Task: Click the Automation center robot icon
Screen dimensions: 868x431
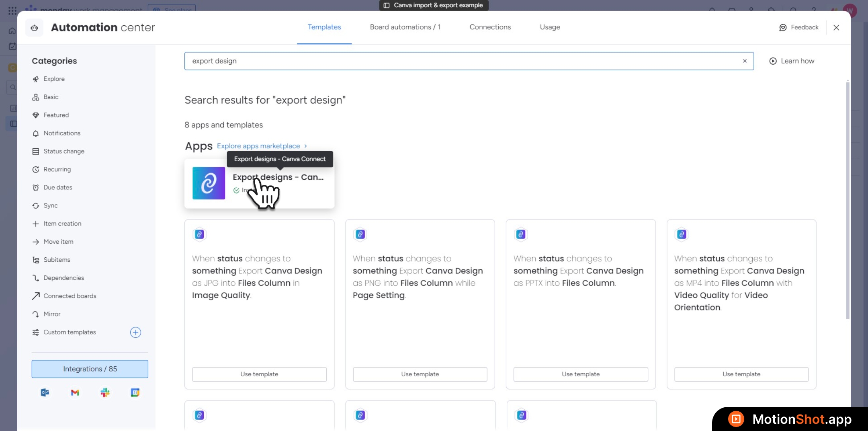Action: pyautogui.click(x=35, y=28)
